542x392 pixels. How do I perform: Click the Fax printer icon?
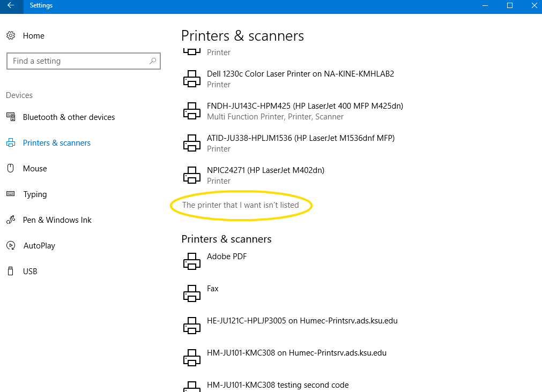point(192,293)
